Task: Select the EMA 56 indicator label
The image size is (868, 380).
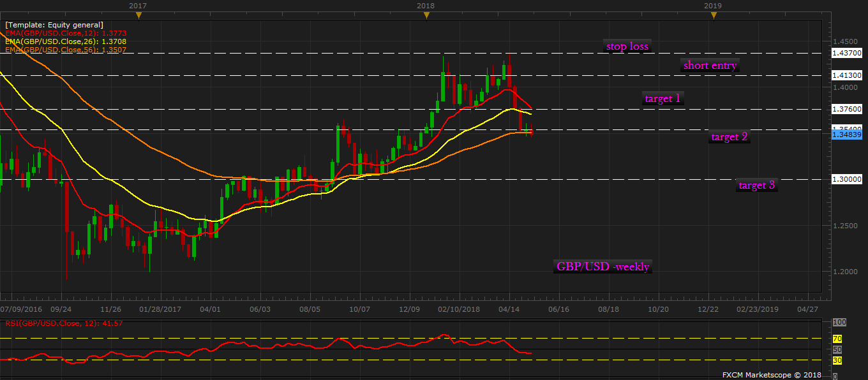Action: coord(64,49)
